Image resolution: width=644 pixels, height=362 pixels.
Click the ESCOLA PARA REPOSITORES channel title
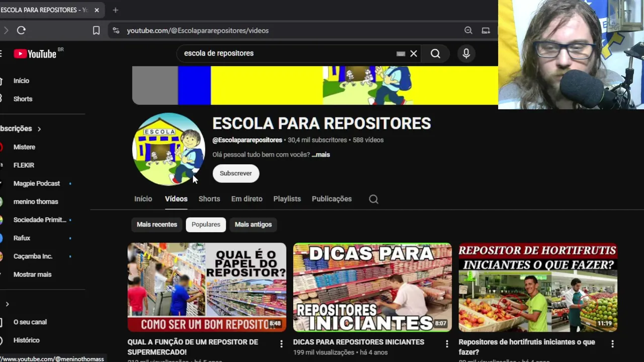click(321, 124)
